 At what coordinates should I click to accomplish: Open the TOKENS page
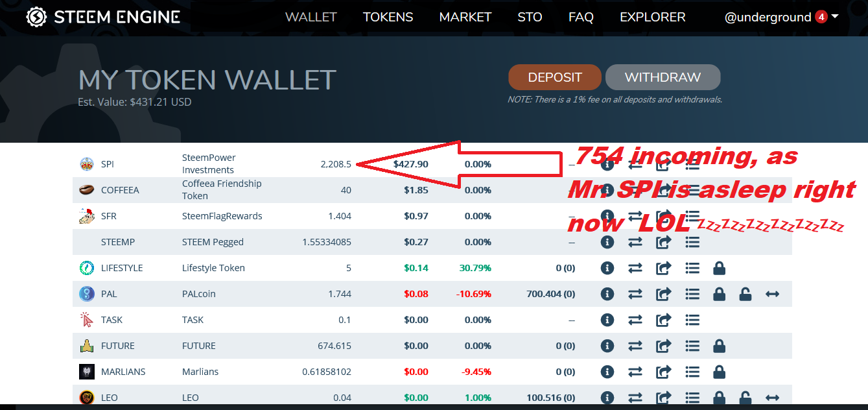point(388,18)
